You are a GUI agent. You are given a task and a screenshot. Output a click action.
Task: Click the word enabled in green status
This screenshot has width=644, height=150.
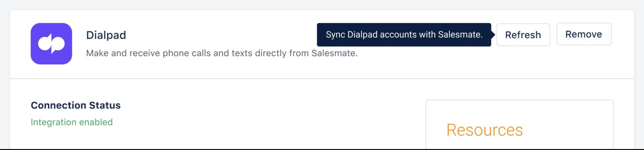96,122
